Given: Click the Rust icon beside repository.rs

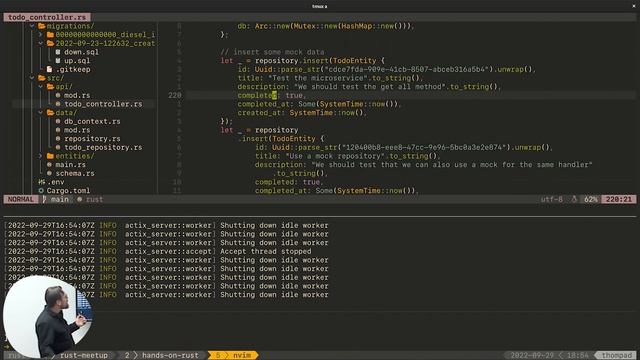Looking at the screenshot, I should [x=58, y=139].
